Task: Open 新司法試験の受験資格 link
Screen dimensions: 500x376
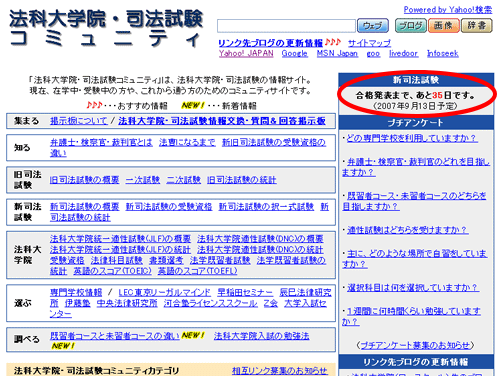Action: [x=169, y=207]
